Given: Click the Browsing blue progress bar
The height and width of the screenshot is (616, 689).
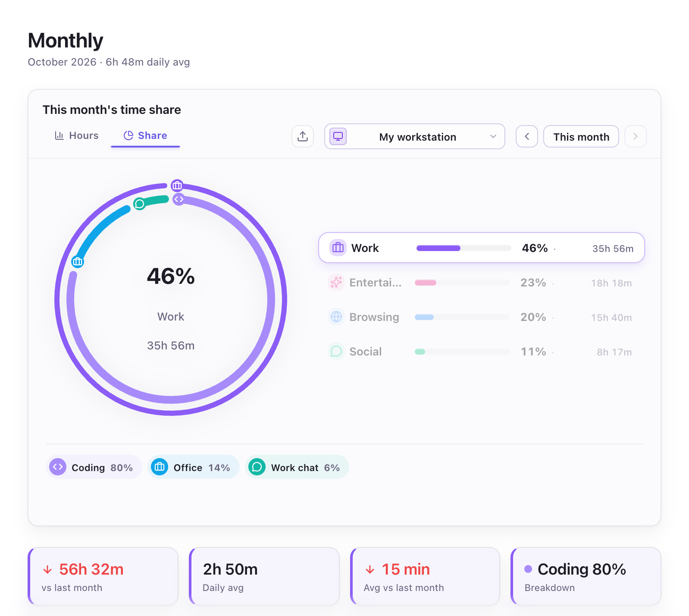Looking at the screenshot, I should point(462,317).
